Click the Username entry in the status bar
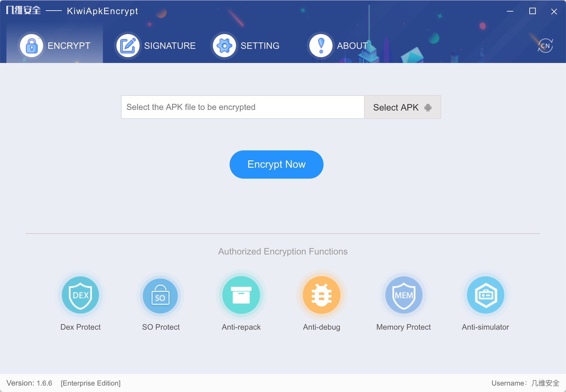The width and height of the screenshot is (566, 392). point(525,383)
